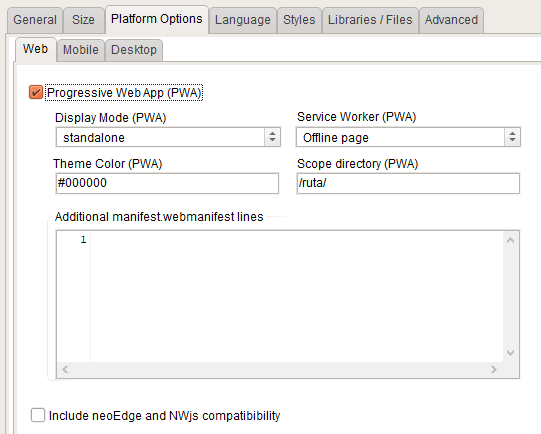Image resolution: width=541 pixels, height=434 pixels.
Task: Click the Theme Color #000000 field
Action: tap(167, 183)
